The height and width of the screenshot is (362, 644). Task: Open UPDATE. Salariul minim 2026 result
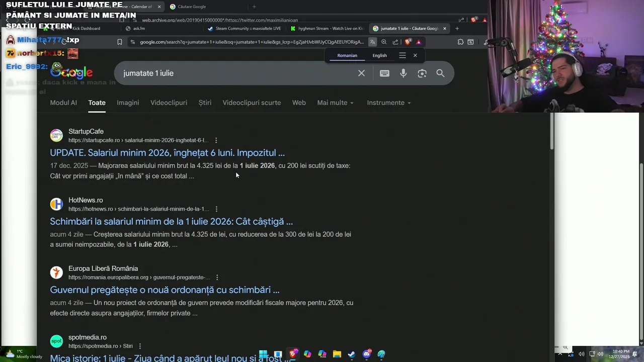pyautogui.click(x=167, y=153)
